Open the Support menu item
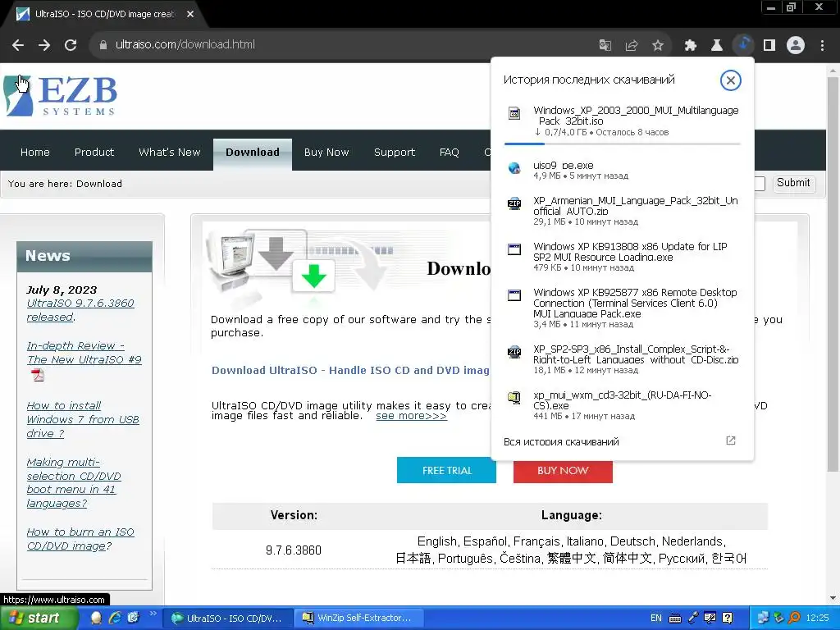The width and height of the screenshot is (840, 630). [395, 152]
